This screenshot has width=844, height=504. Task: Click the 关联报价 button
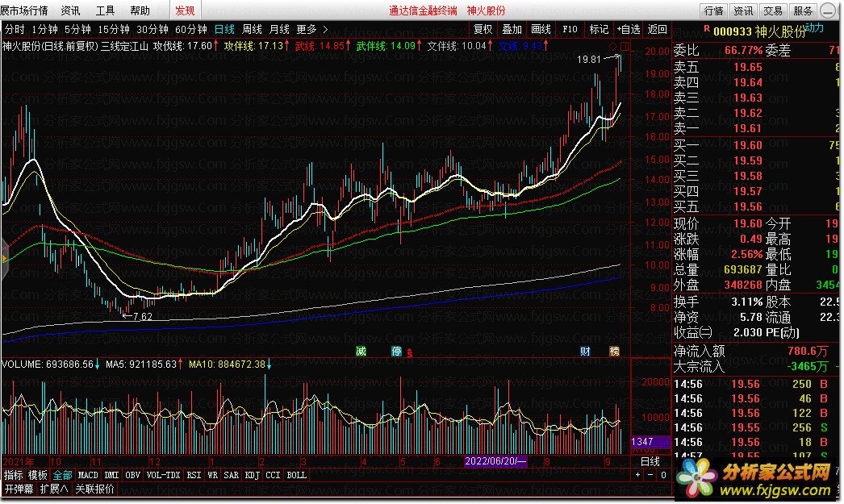point(94,489)
